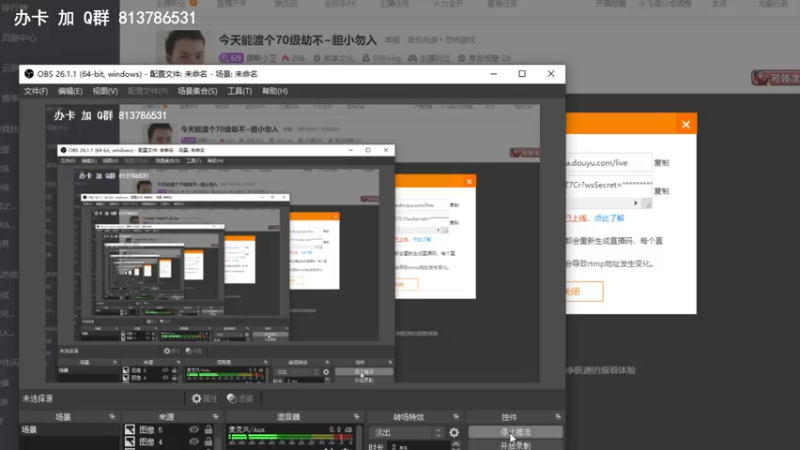Click the mixer panel scrollbar
The height and width of the screenshot is (450, 800).
coord(360,437)
